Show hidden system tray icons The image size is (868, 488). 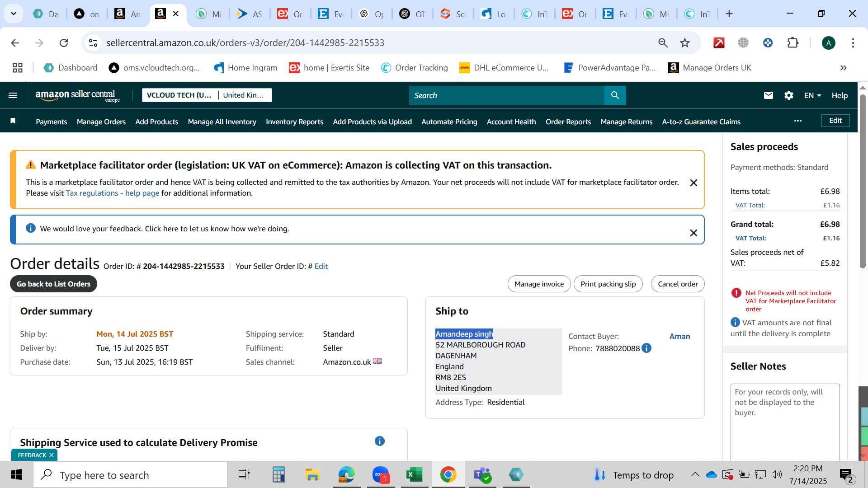[x=695, y=474]
